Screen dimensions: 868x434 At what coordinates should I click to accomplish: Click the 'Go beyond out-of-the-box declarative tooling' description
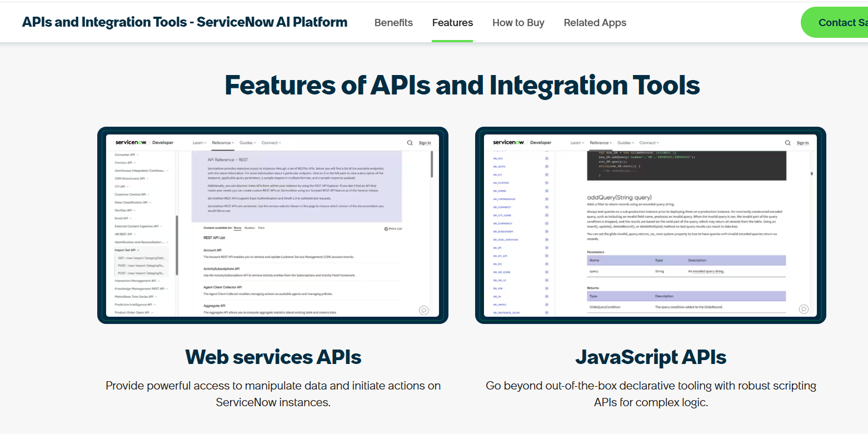(x=651, y=393)
